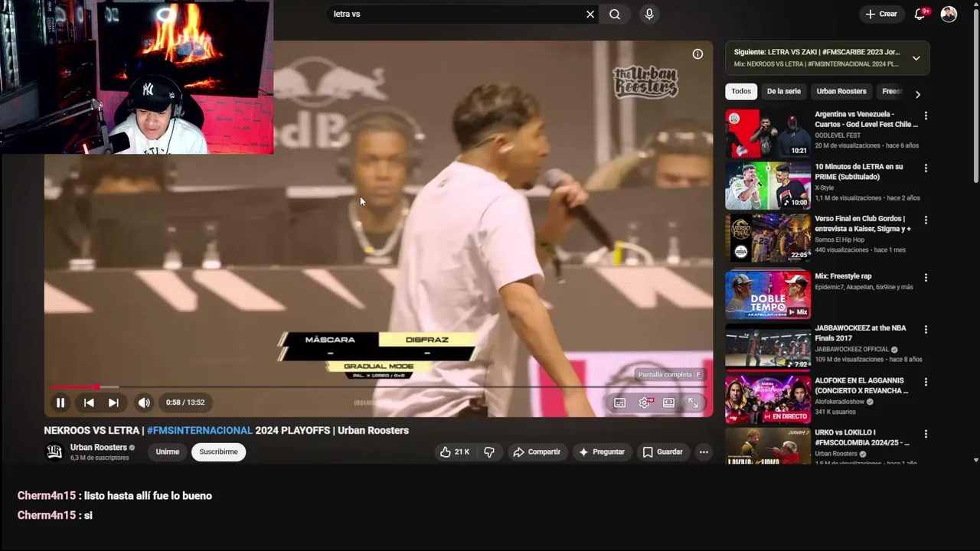
Task: Open options for Mix: Freestyle rap
Action: (x=926, y=278)
